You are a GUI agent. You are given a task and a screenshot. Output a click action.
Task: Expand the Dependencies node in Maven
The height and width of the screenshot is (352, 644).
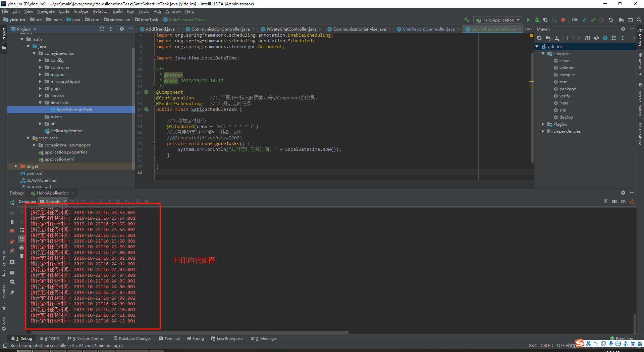tap(543, 131)
